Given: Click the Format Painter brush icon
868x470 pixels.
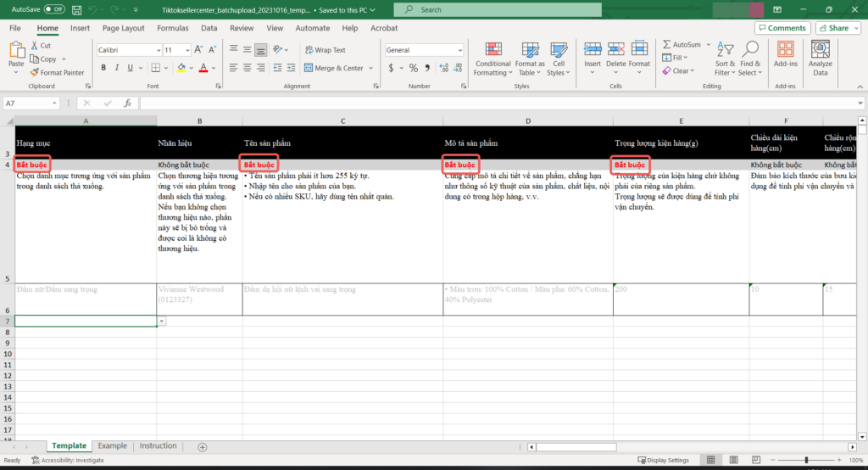Looking at the screenshot, I should 35,73.
